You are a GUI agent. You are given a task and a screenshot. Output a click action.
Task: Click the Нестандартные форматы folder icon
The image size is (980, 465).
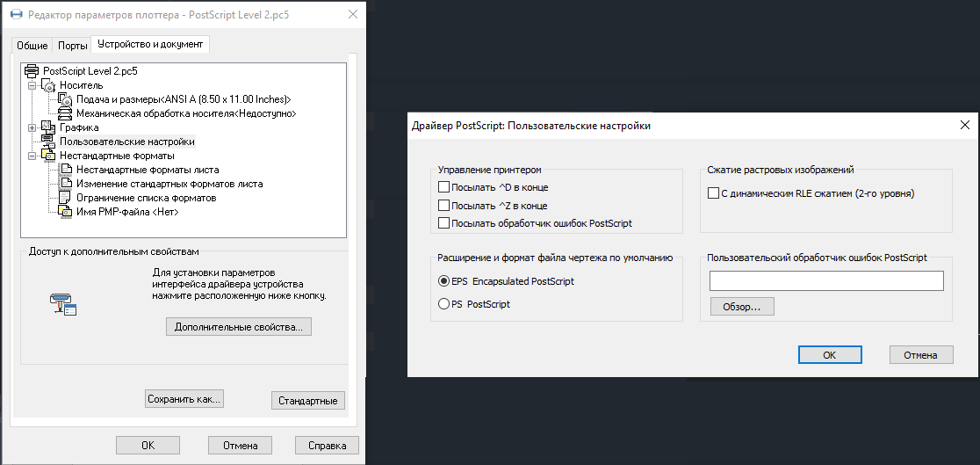tap(48, 156)
